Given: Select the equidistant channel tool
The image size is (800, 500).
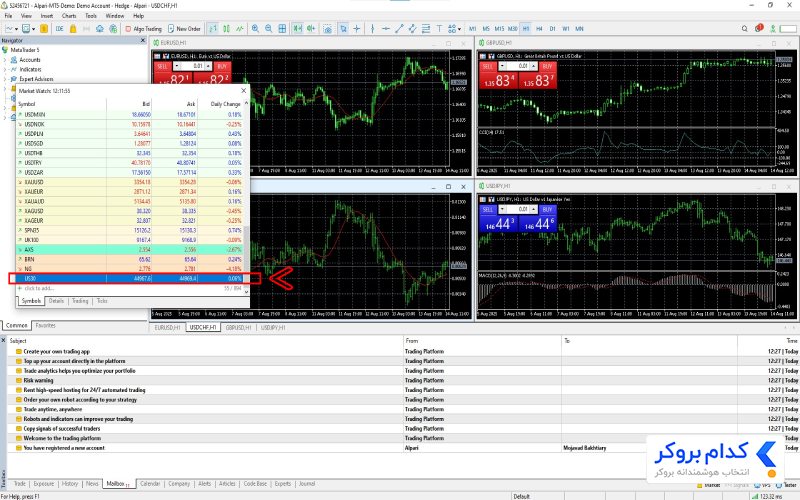Looking at the screenshot, I should 412,29.
